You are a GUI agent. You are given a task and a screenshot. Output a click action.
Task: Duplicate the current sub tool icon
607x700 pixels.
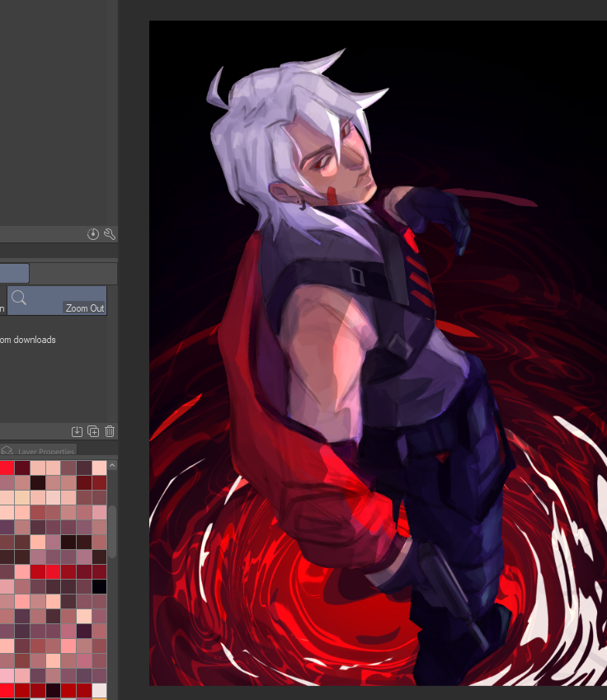pos(93,431)
